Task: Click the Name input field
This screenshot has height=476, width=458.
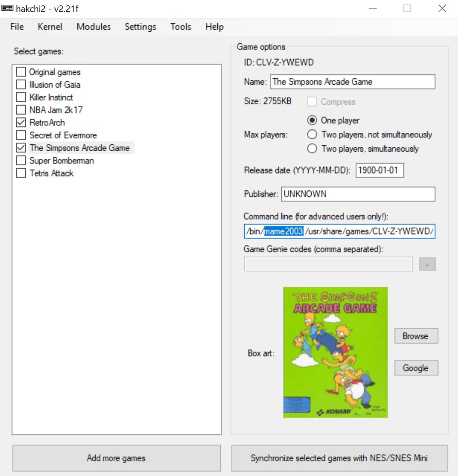Action: click(x=353, y=82)
